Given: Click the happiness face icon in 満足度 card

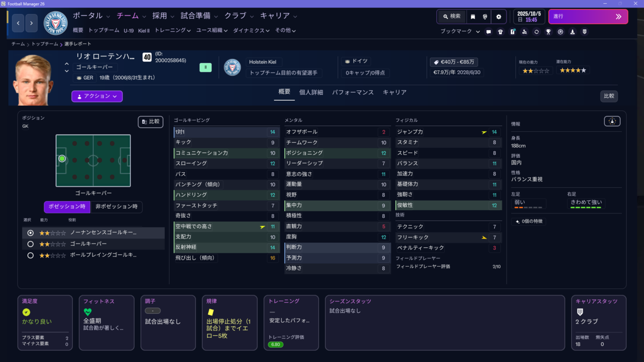Looking at the screenshot, I should click(x=26, y=312).
